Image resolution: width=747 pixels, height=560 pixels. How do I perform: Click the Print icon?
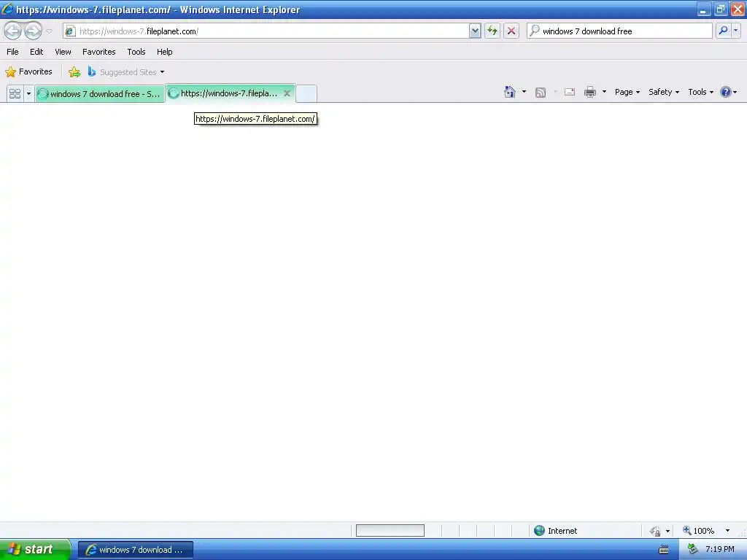[x=589, y=92]
